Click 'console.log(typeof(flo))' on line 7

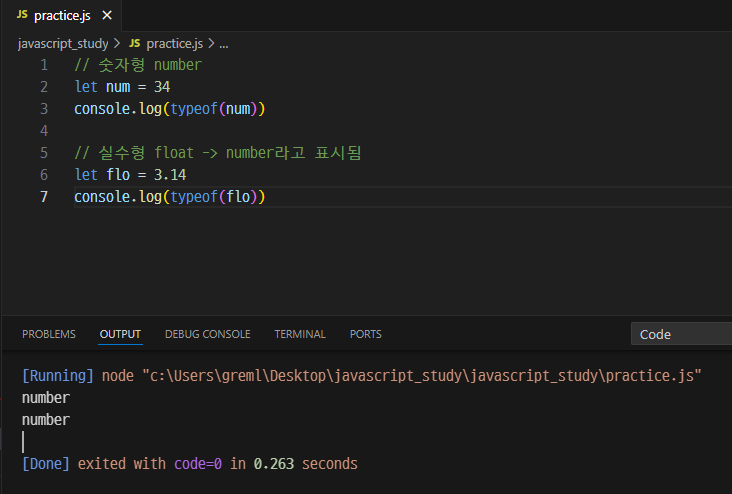click(169, 197)
